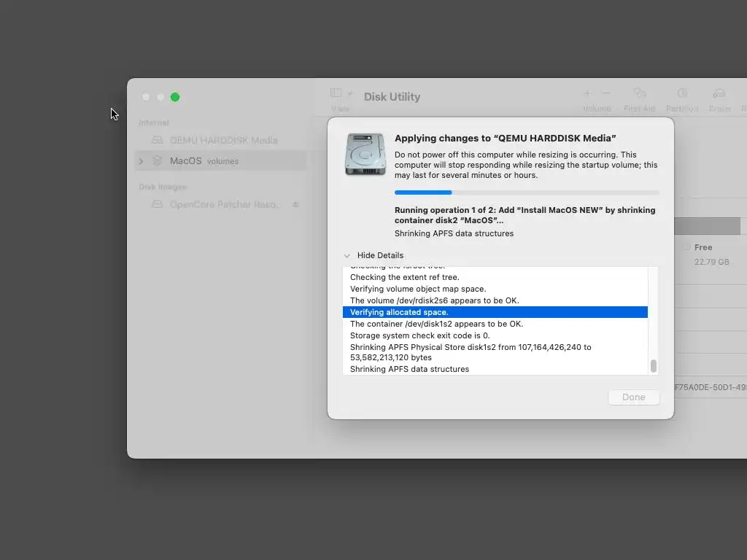747x560 pixels.
Task: Select 'Verifying volume object map space.' line
Action: coord(495,289)
